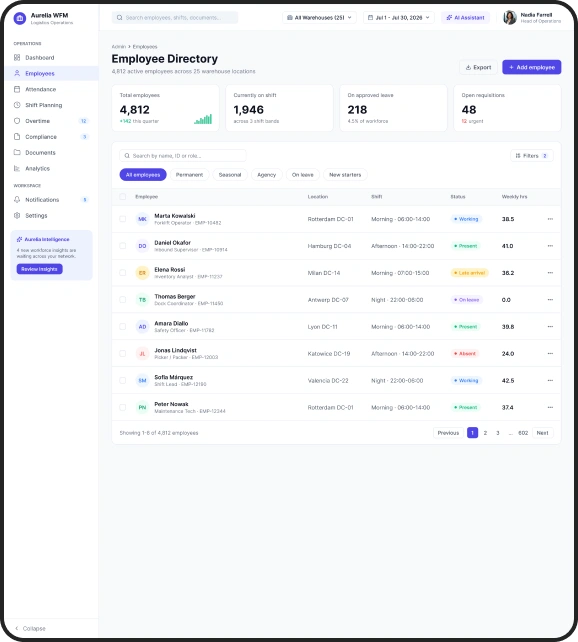578x642 pixels.
Task: Open more options for Marta Kowalski
Action: pyautogui.click(x=550, y=219)
